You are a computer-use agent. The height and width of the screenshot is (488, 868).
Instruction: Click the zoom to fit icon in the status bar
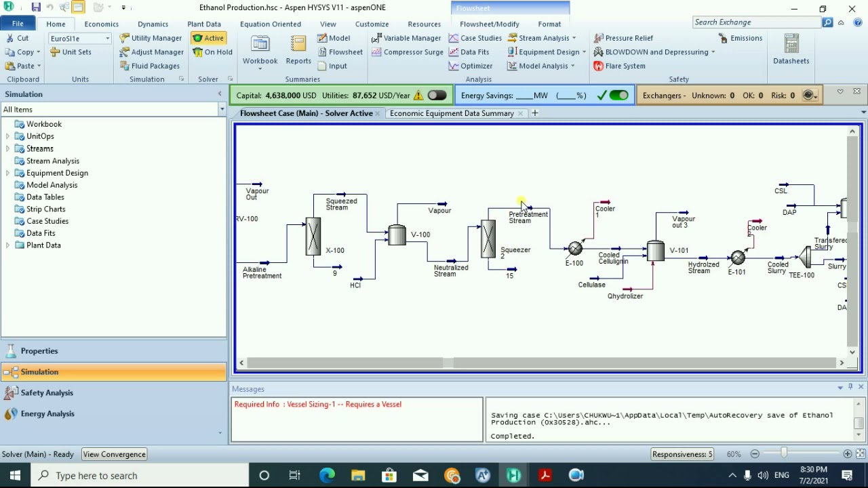[x=861, y=454]
